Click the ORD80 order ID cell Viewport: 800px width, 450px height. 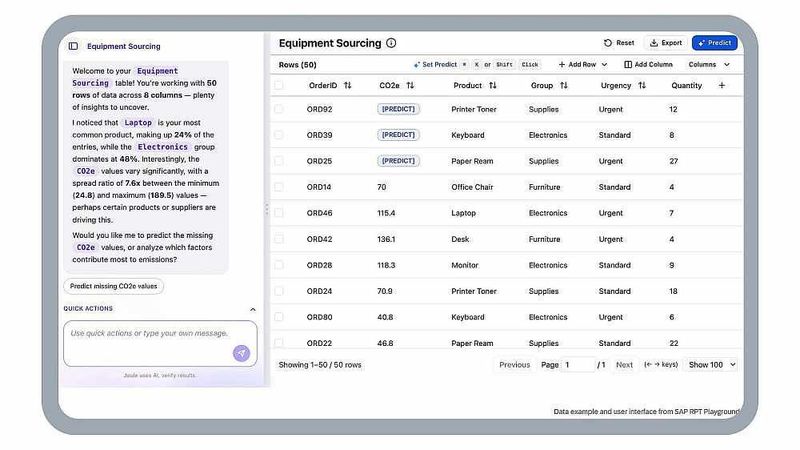319,317
